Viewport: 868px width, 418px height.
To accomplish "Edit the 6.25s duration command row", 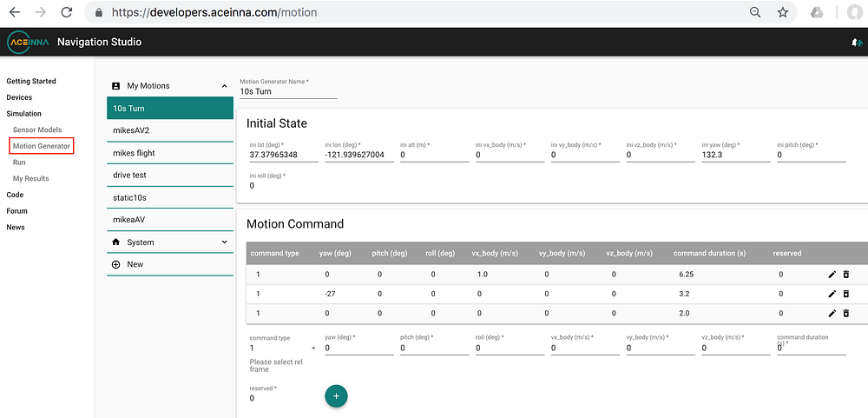I will (x=832, y=275).
